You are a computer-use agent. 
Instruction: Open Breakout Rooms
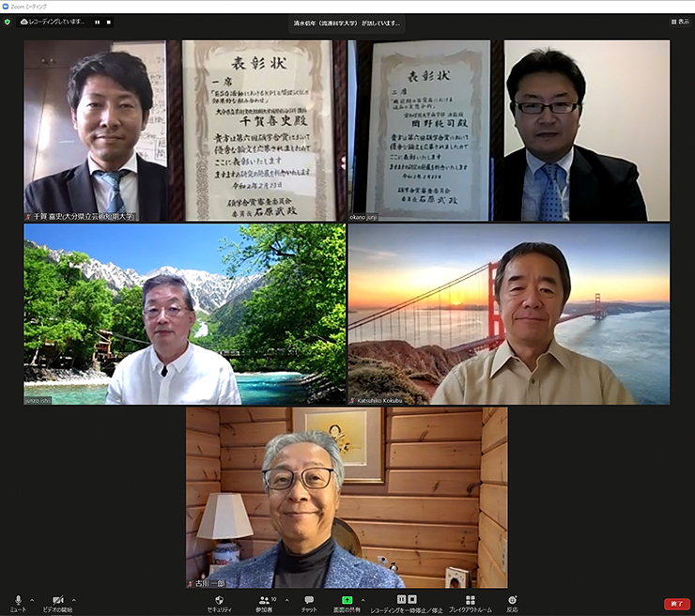[470, 600]
